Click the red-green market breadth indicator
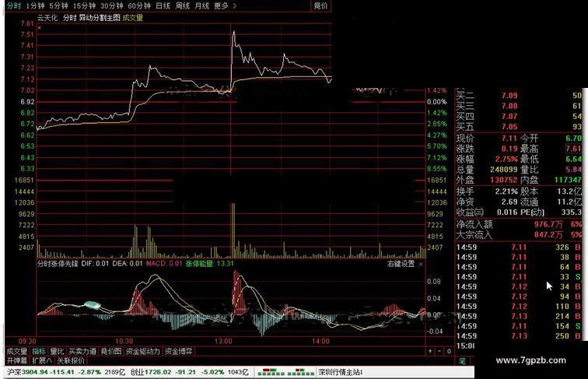The image size is (588, 379). (286, 372)
